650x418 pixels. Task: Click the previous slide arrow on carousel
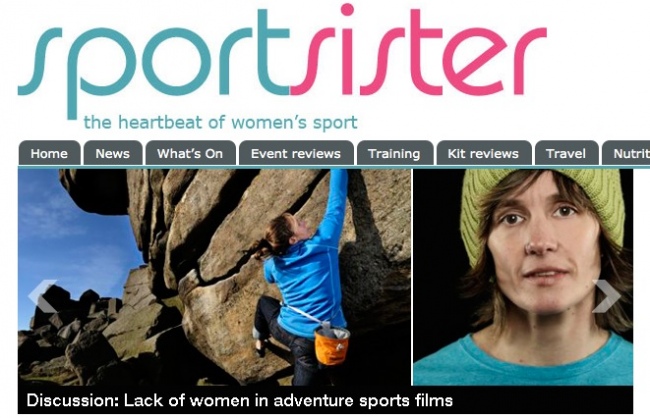(x=42, y=296)
